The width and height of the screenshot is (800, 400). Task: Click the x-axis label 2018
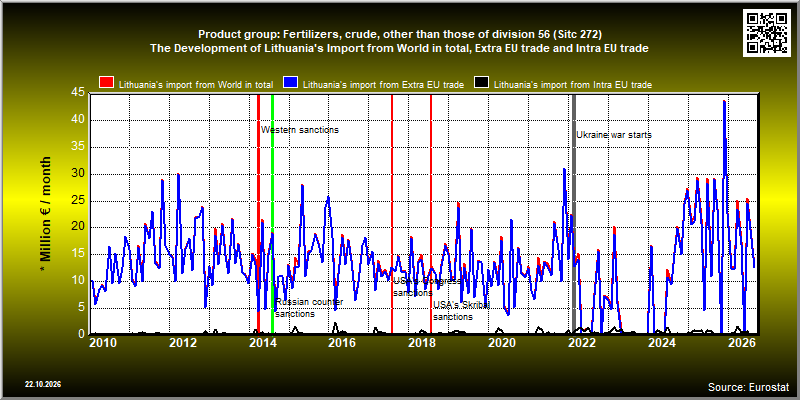pos(421,342)
